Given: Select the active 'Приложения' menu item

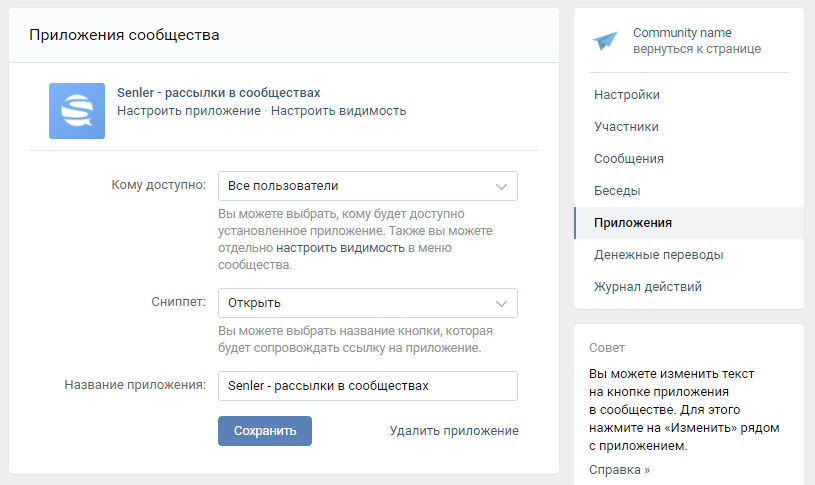Looking at the screenshot, I should coord(633,223).
